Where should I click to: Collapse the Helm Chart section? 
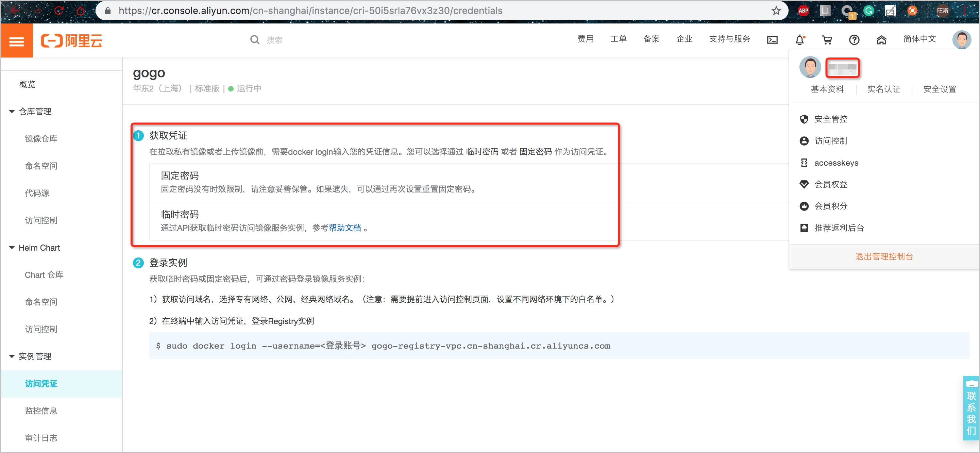[12, 248]
